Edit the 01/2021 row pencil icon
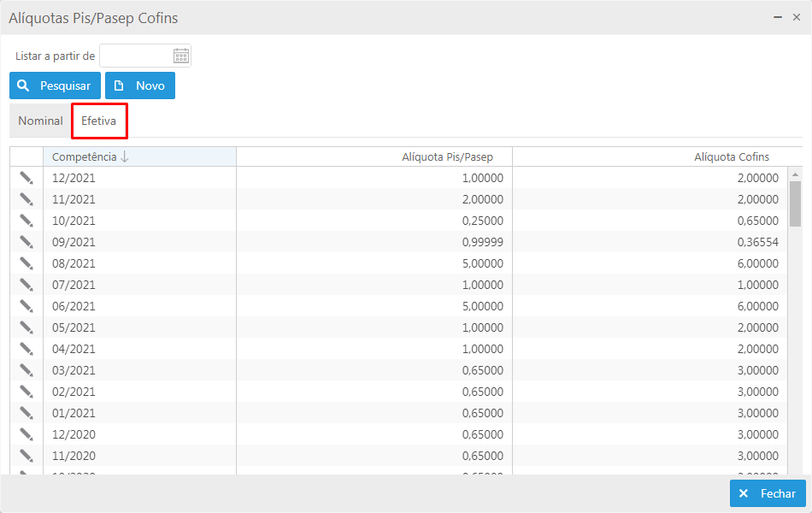Screen dimensions: 812x513 click(26, 413)
